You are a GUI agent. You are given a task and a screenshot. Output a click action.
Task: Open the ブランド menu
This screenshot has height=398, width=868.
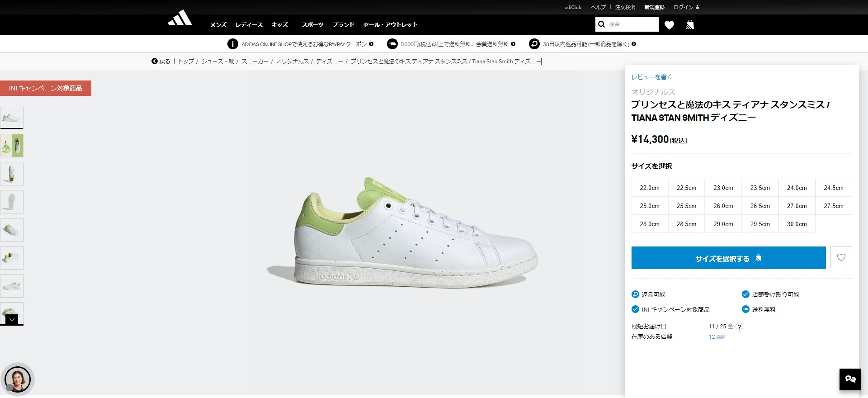pos(344,25)
